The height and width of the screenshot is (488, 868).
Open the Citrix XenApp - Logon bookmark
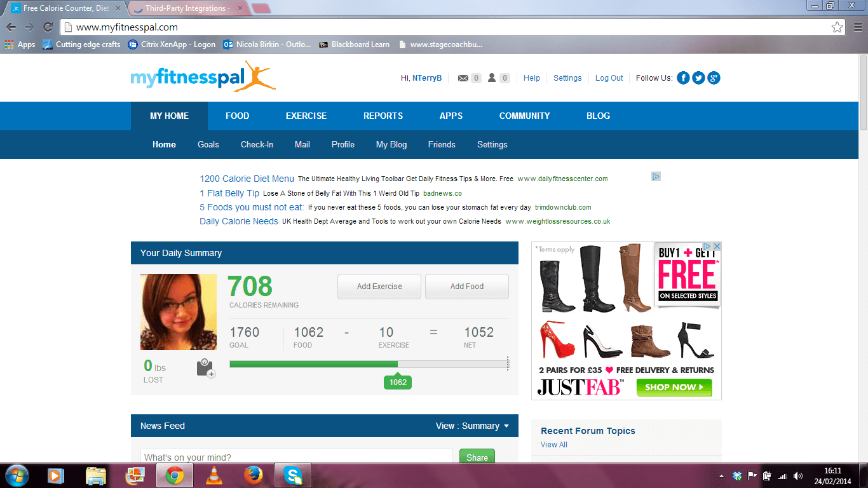(x=172, y=44)
